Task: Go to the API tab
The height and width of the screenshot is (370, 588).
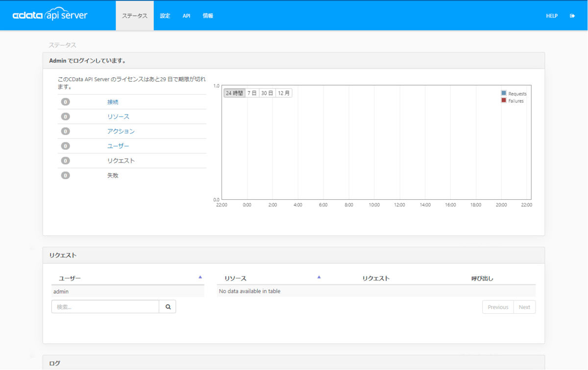Action: pyautogui.click(x=186, y=16)
